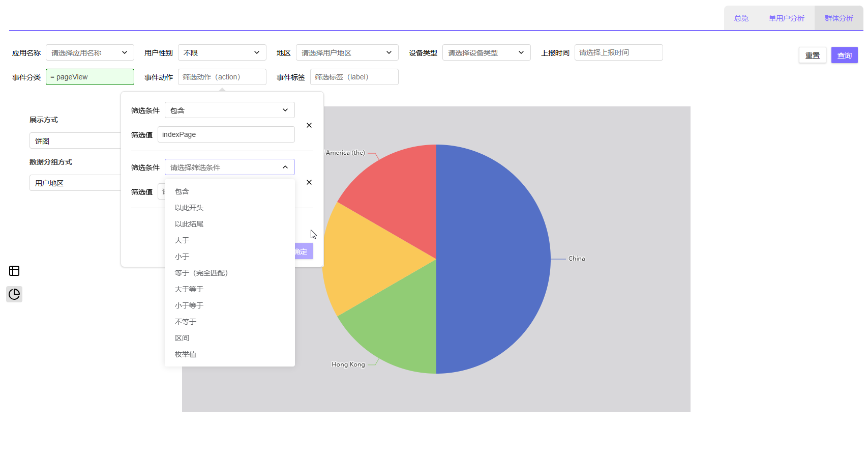Select the pie chart view icon
Viewport: 868px width, 450px height.
click(14, 294)
